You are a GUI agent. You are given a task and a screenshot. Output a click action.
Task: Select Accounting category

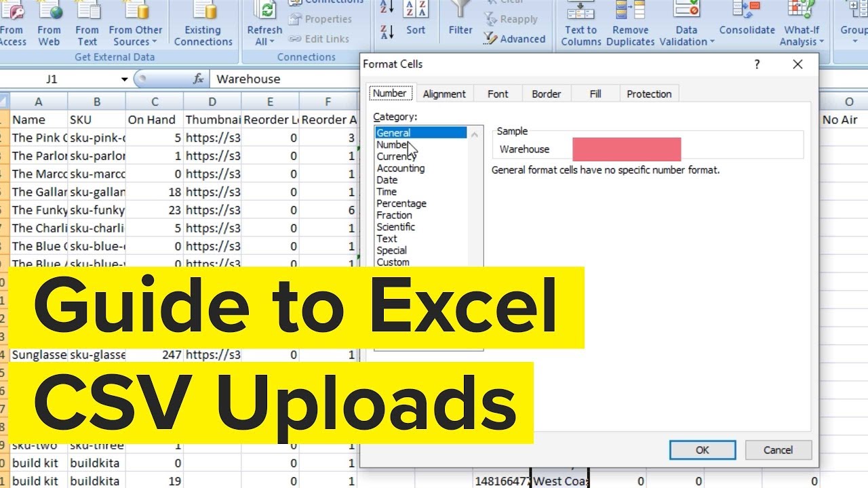420,168
